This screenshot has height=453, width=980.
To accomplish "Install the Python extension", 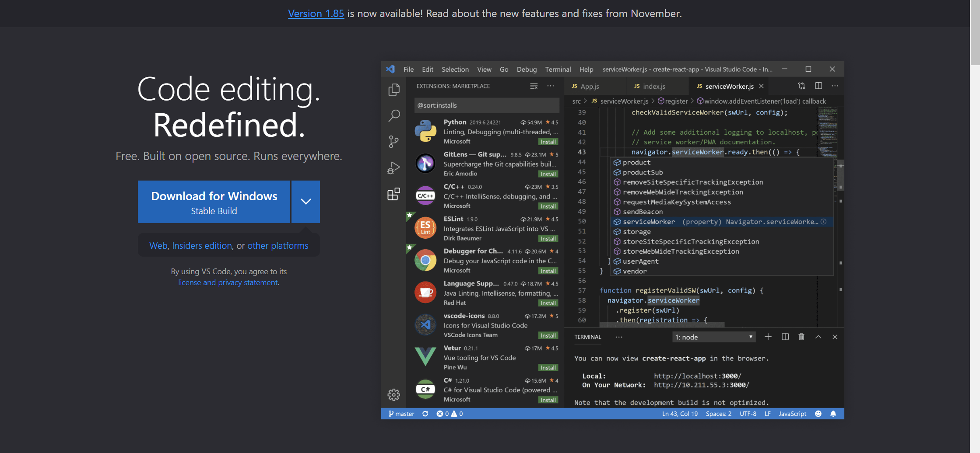I will (548, 142).
